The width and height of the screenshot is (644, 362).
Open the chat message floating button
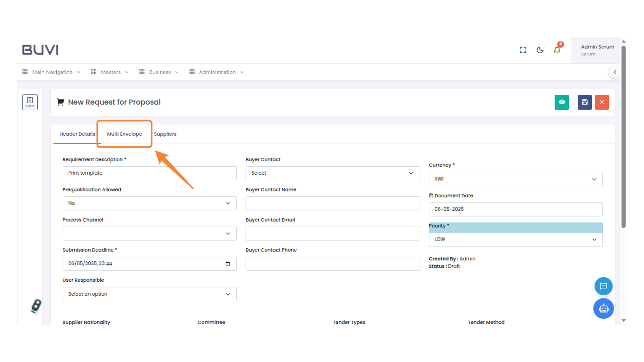(603, 286)
